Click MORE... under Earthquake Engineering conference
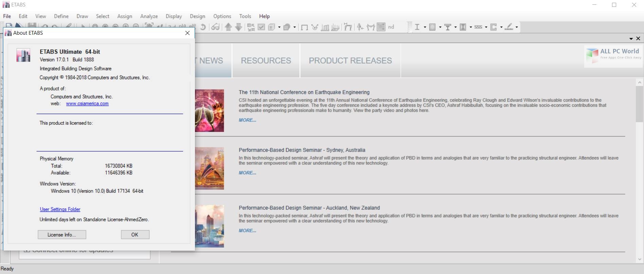The height and width of the screenshot is (274, 644). pyautogui.click(x=247, y=120)
